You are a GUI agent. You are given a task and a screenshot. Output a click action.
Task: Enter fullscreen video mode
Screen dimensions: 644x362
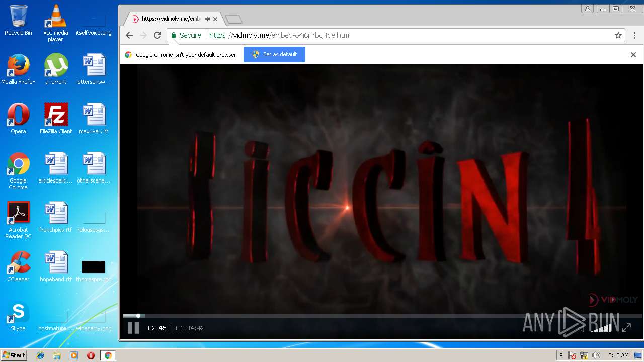point(626,328)
